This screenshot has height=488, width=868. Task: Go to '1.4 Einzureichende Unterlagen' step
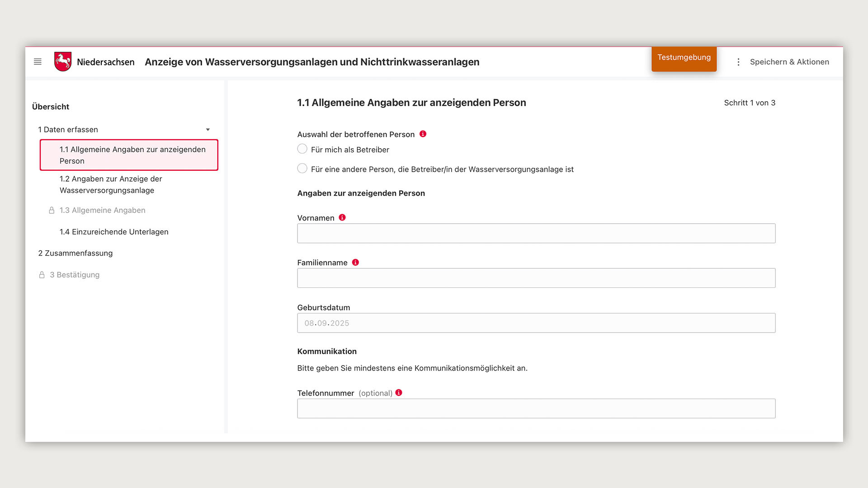[114, 232]
